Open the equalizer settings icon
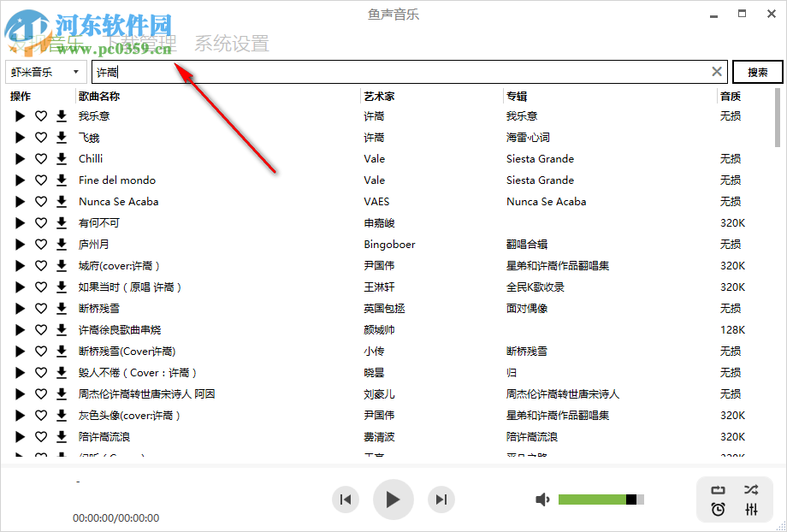This screenshot has width=787, height=532. (x=752, y=511)
